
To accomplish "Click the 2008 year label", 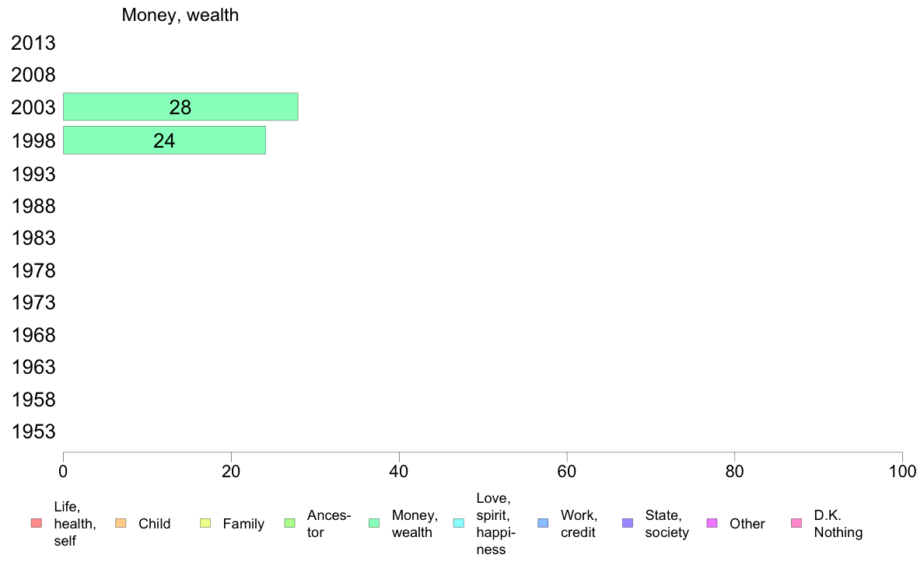I will point(33,75).
